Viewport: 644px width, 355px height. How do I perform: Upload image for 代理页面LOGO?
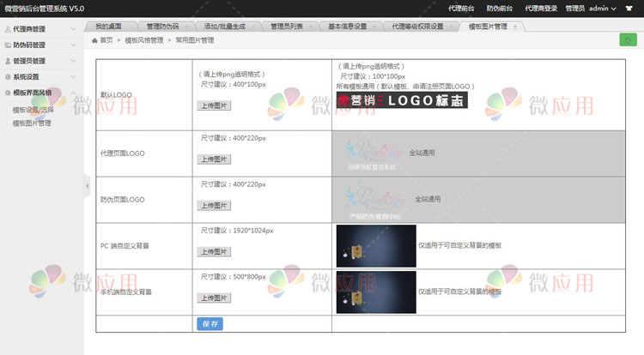point(214,159)
